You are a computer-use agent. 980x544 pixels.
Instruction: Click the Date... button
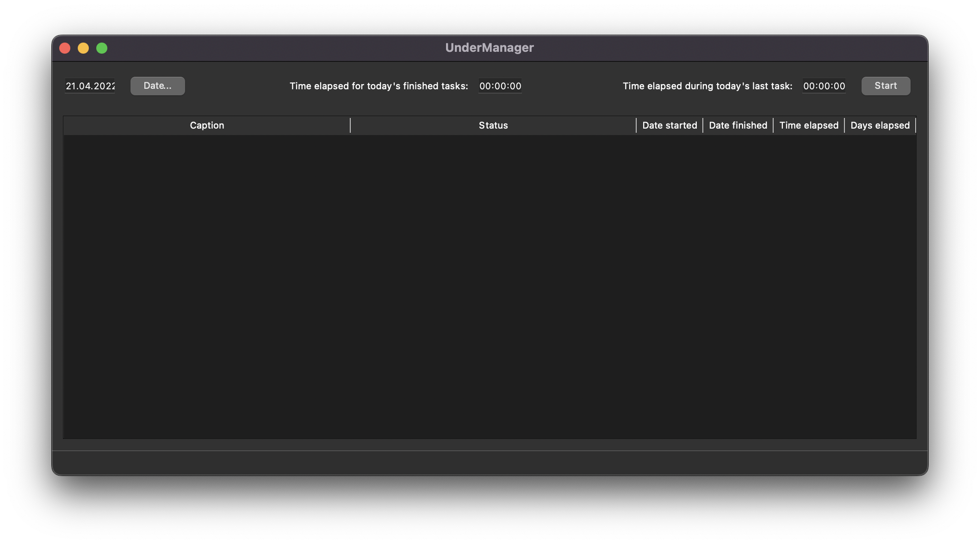coord(157,86)
